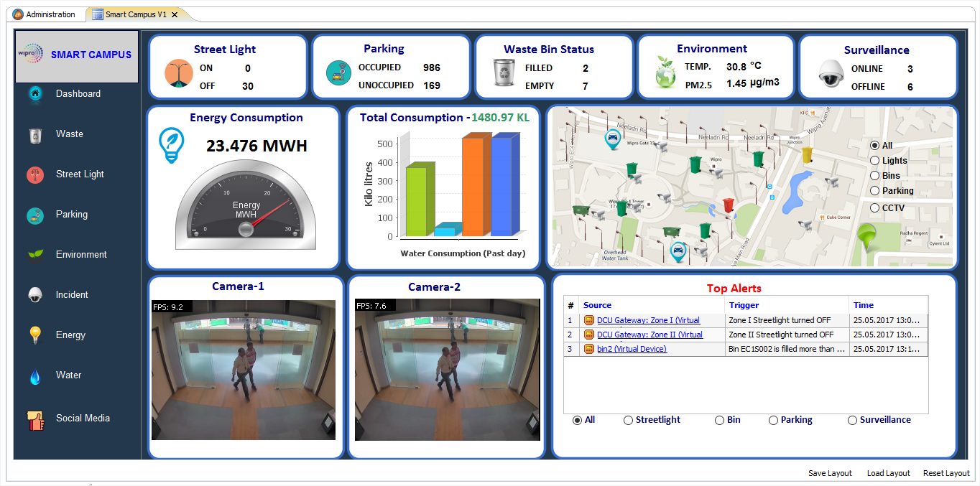Screen dimensions: 980x486
Task: Click the Street Light card lamp icon
Action: (x=178, y=74)
